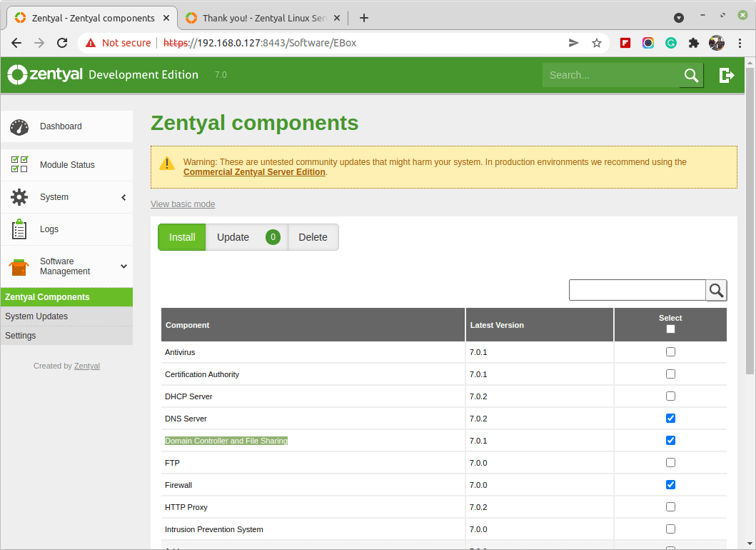
Task: Bookmark this page with star icon
Action: coord(597,43)
